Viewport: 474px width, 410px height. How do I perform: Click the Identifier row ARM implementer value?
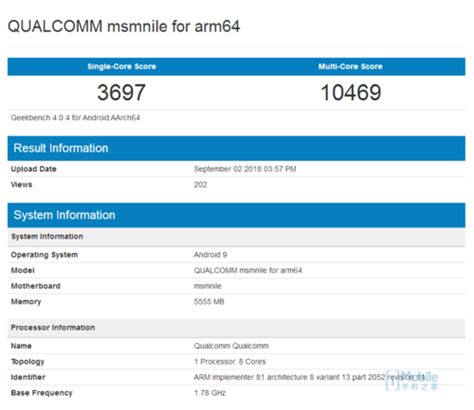[309, 377]
